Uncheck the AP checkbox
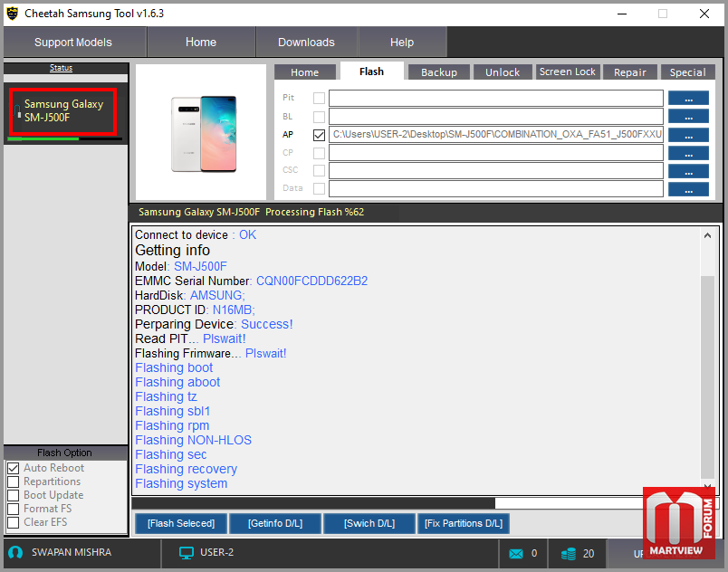Image resolution: width=728 pixels, height=572 pixels. click(x=319, y=135)
